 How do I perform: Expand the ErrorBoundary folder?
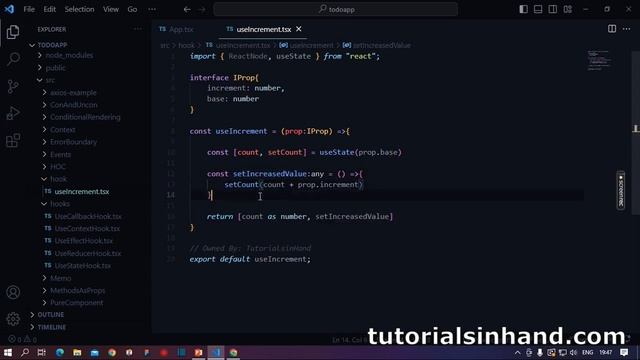point(73,142)
